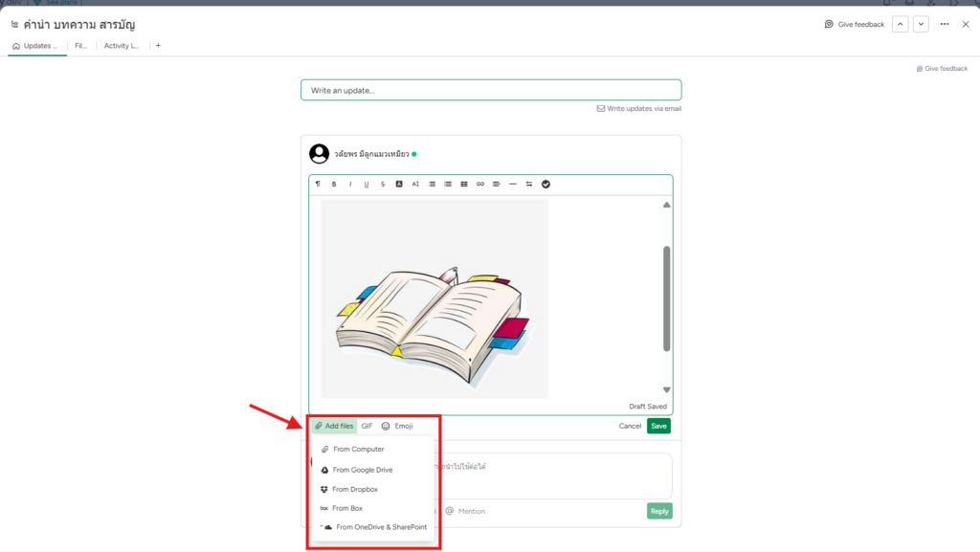This screenshot has height=552, width=980.
Task: Click the item title text
Action: click(x=79, y=24)
